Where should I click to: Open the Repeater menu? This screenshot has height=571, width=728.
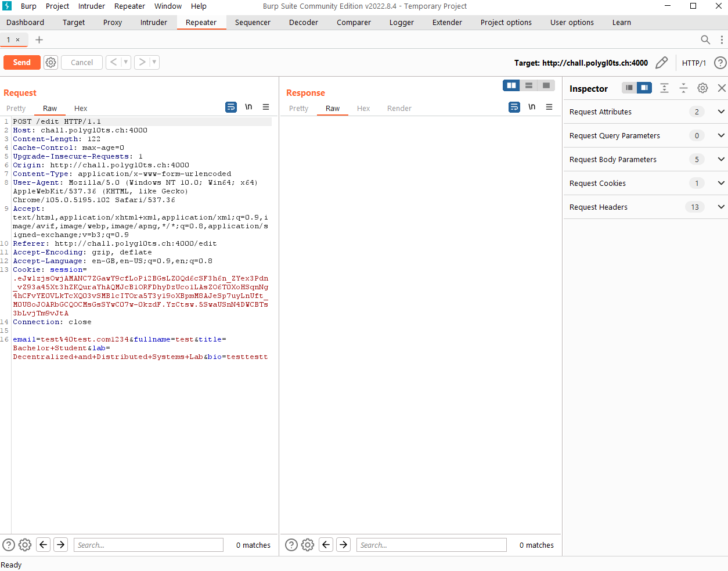click(129, 6)
